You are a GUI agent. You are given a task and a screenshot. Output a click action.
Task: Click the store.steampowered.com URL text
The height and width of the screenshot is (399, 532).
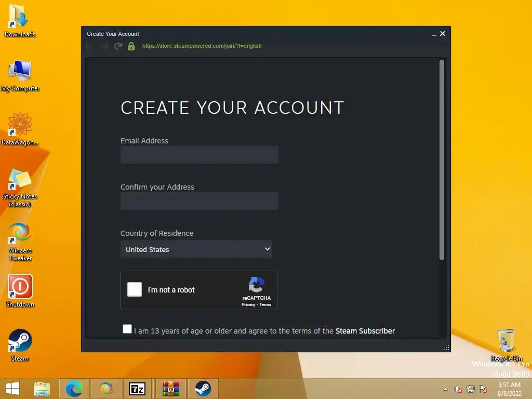(x=202, y=46)
